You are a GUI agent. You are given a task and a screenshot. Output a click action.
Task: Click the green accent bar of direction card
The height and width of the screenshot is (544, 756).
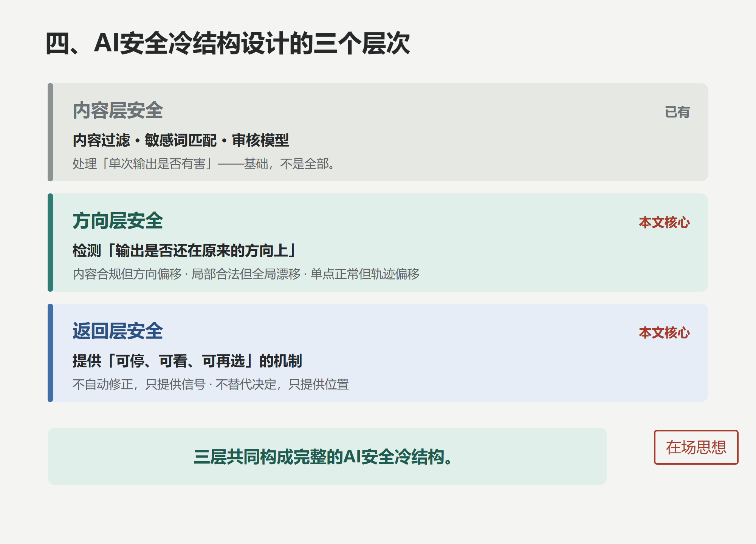pyautogui.click(x=50, y=243)
